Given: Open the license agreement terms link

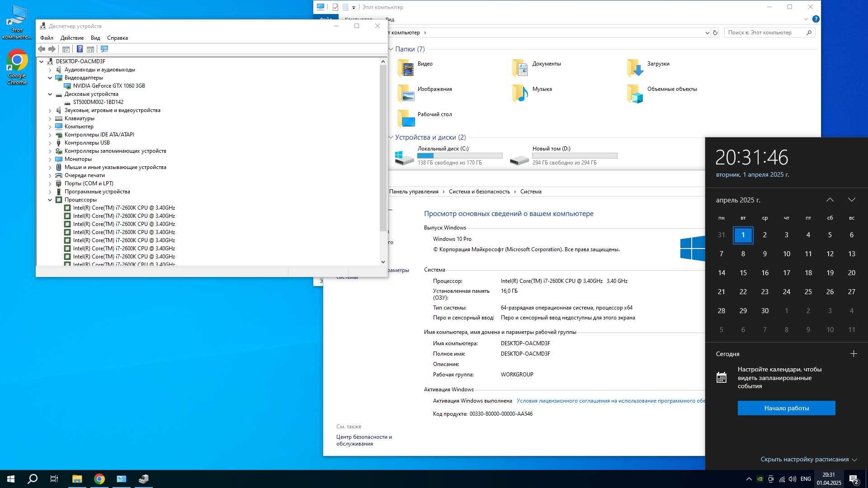Looking at the screenshot, I should (611, 401).
